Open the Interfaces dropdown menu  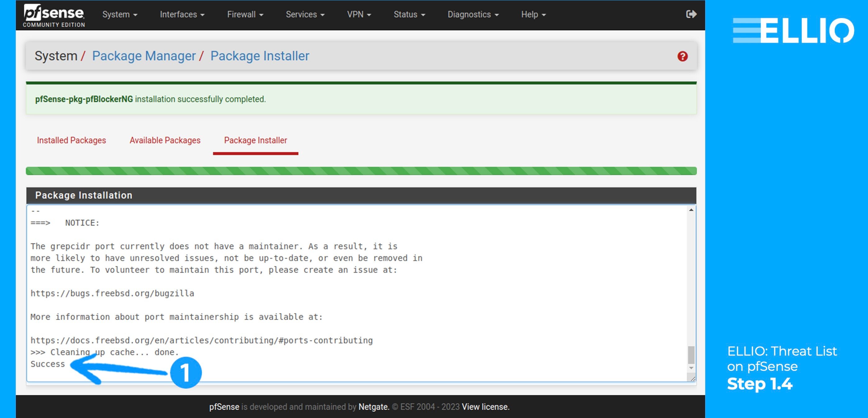(x=181, y=14)
